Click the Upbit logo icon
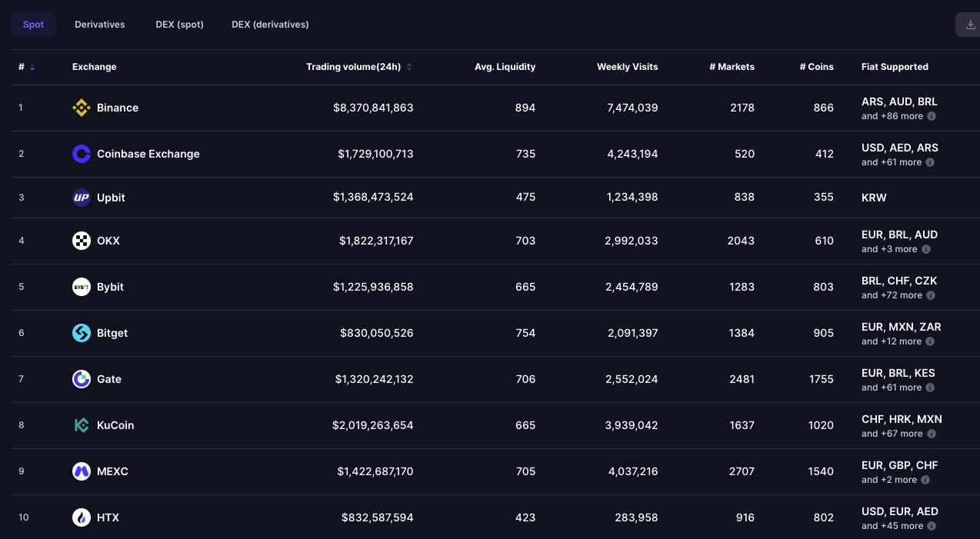980x539 pixels. tap(82, 198)
